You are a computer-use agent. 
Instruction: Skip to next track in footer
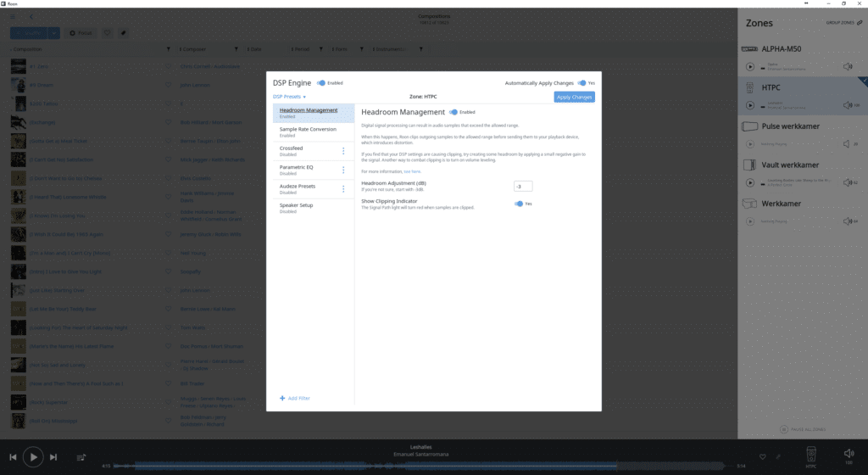(53, 457)
